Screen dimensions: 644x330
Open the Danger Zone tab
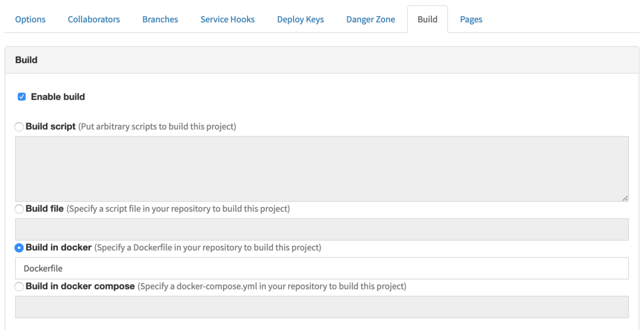370,19
